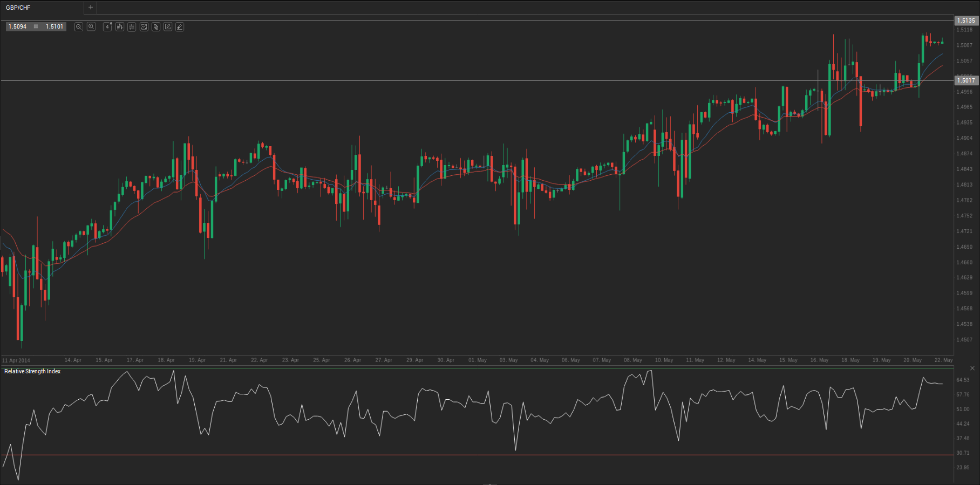
Task: Open the candlestick chart type selector
Action: tap(120, 26)
